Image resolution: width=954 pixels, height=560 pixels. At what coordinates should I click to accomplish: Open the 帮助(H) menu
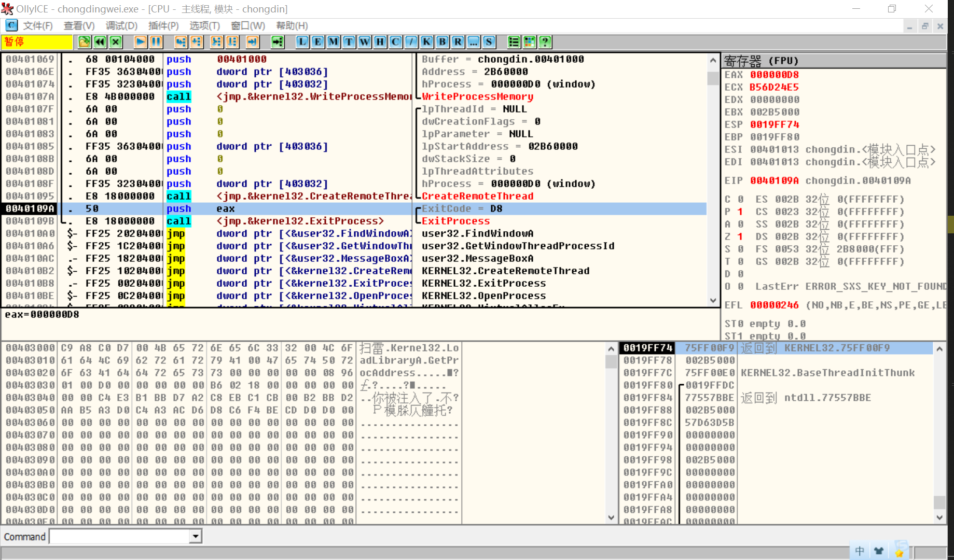point(292,25)
